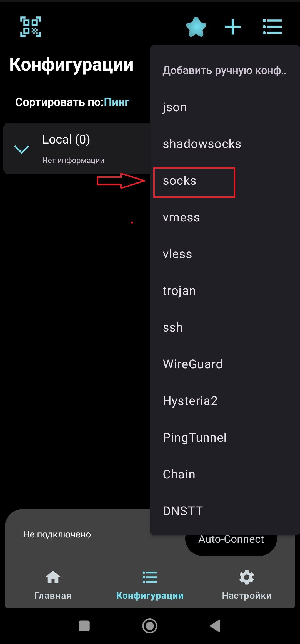Open the Конфигурации bottom tab
The image size is (300, 644).
pos(150,585)
